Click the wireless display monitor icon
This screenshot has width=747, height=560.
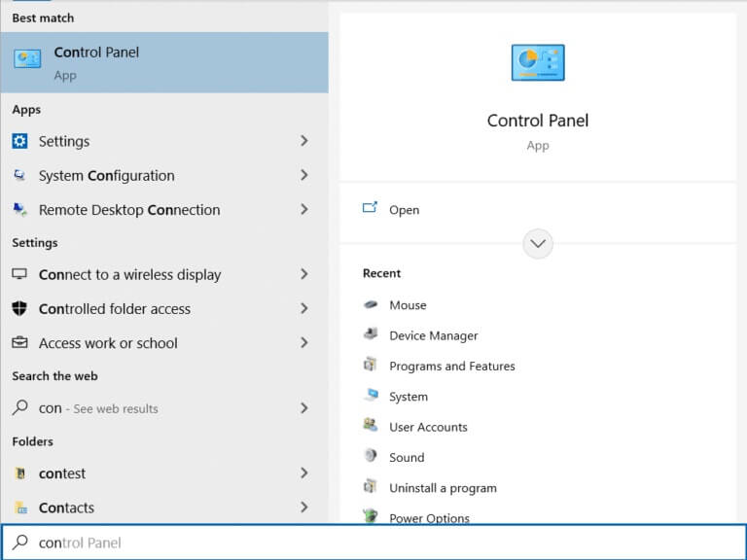pos(19,274)
